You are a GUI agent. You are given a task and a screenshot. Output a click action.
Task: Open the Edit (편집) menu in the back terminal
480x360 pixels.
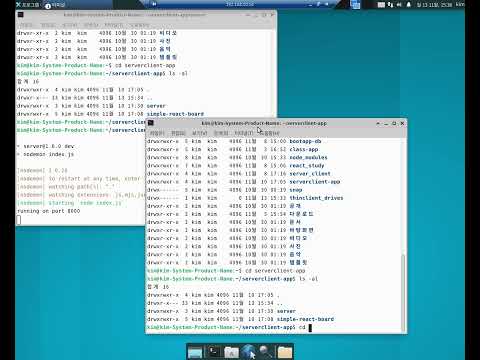pos(48,25)
